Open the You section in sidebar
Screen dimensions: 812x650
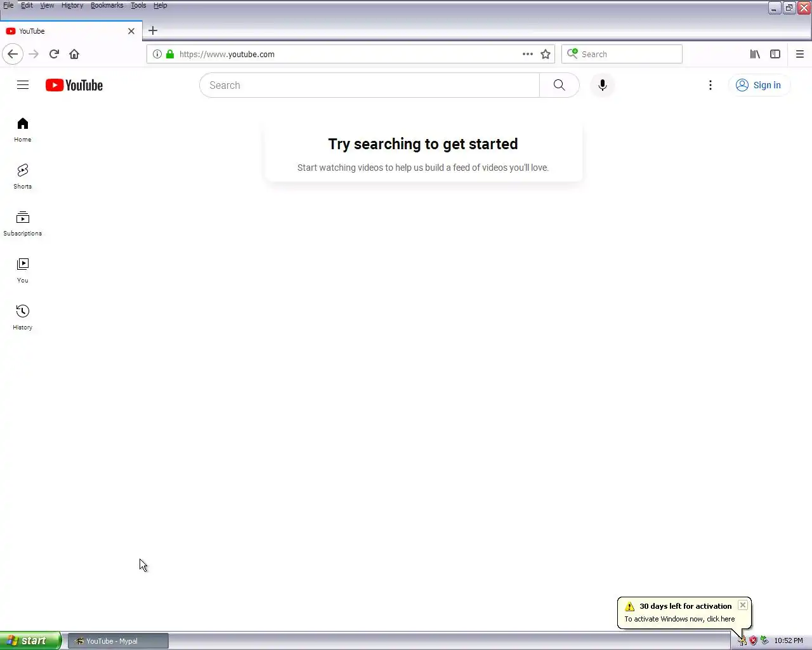(23, 270)
